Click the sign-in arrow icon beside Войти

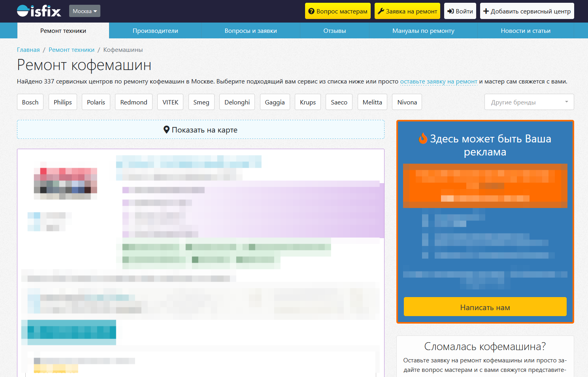click(450, 11)
